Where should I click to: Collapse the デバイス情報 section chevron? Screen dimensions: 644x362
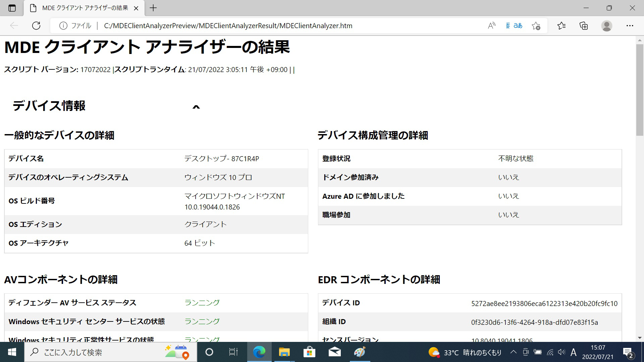[196, 107]
